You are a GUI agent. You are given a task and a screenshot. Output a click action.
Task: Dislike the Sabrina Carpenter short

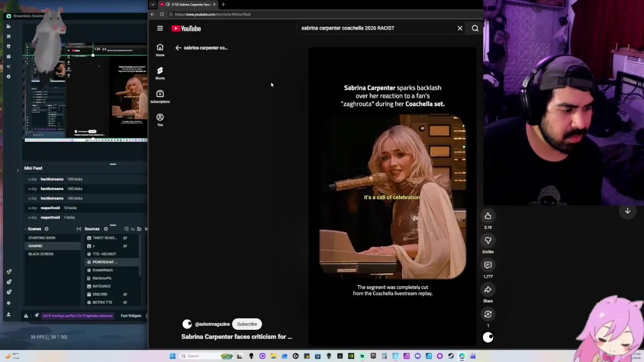point(488,240)
